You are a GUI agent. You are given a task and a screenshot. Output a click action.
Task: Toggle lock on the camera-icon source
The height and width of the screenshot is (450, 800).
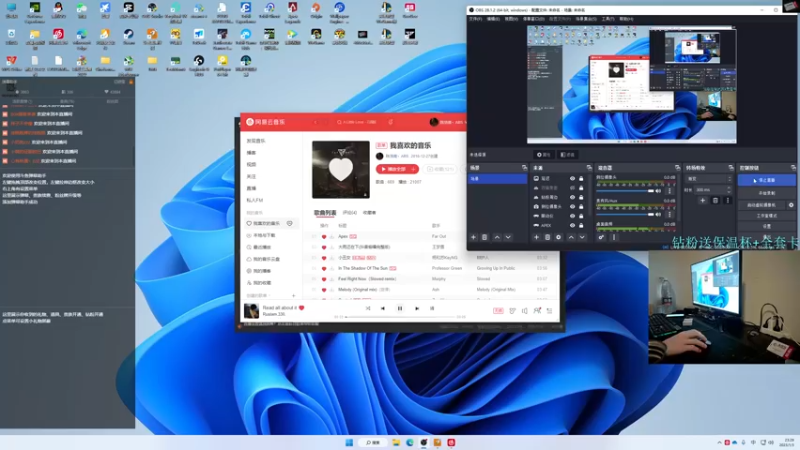[x=581, y=207]
